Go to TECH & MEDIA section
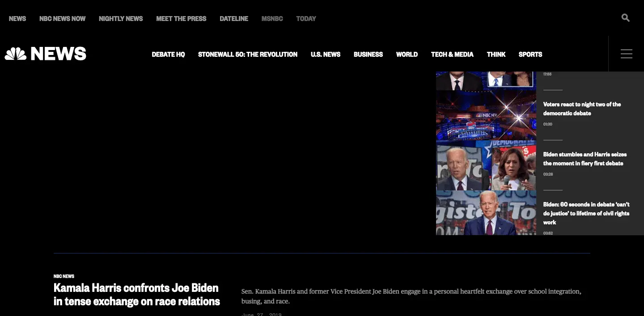Viewport: 644px width, 316px height. point(452,54)
